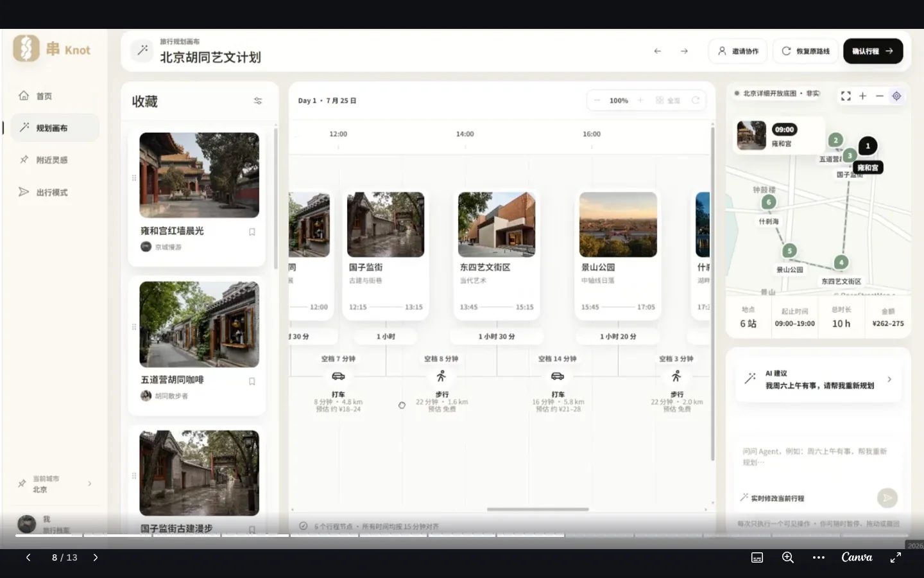924x578 pixels.
Task: Click map marker 5 near 景山公园
Action: coord(790,251)
